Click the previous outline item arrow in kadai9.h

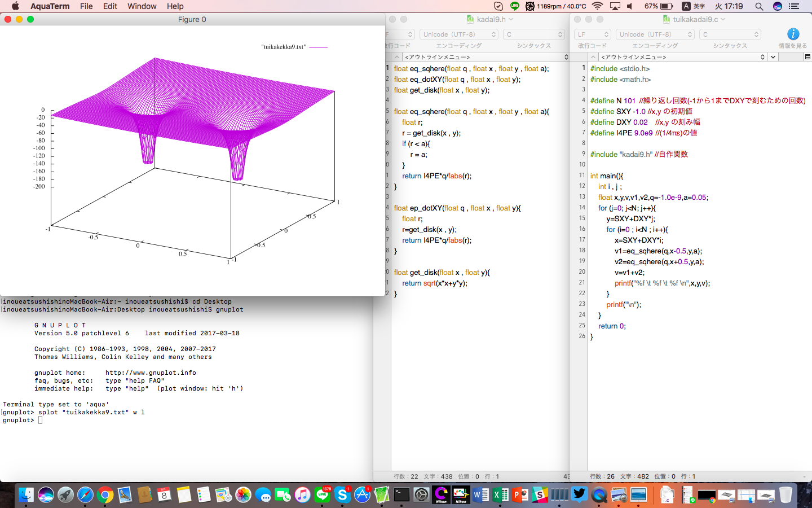(397, 57)
